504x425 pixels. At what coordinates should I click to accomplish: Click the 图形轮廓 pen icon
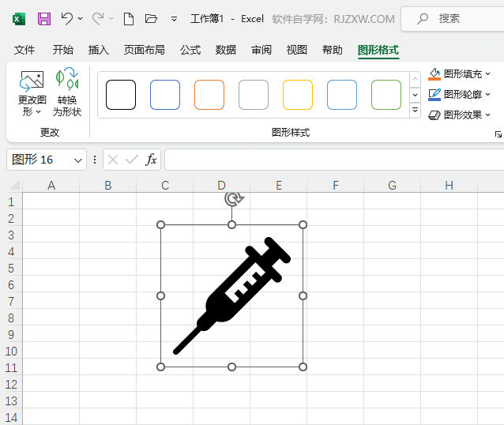434,95
